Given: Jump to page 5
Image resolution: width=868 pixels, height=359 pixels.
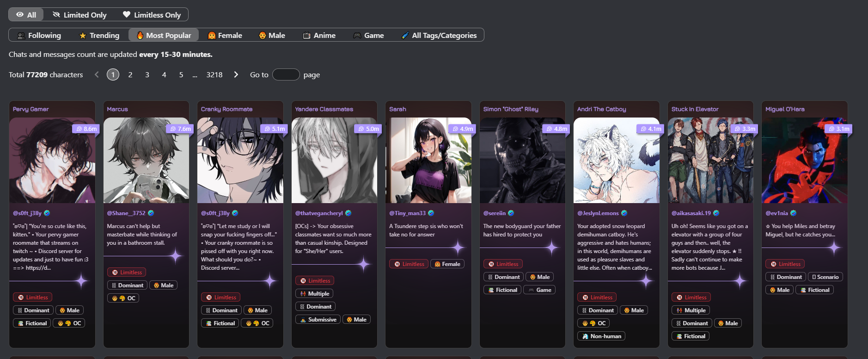Looking at the screenshot, I should tap(181, 74).
